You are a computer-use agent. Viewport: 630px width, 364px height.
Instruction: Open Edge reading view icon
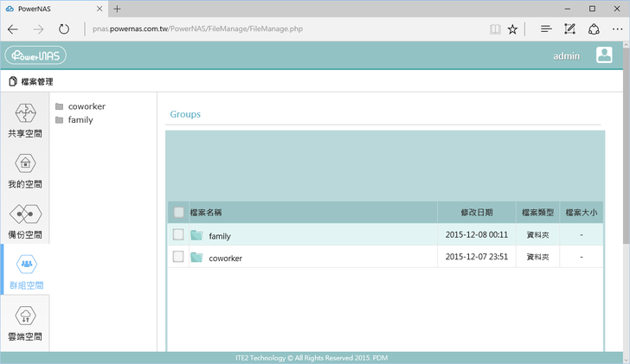coord(494,29)
